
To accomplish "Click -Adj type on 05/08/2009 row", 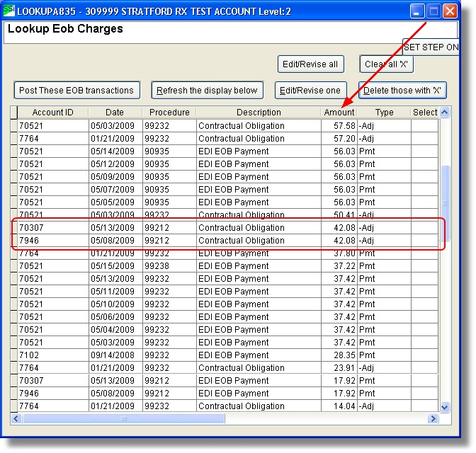I will coord(366,241).
